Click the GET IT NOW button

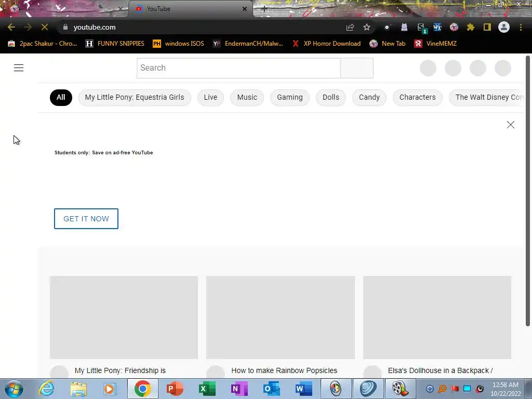86,219
